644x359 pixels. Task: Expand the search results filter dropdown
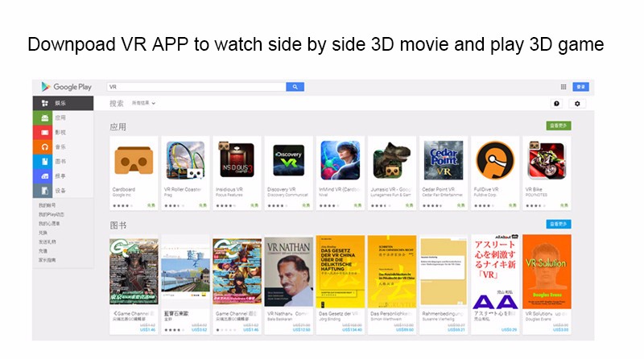[x=143, y=103]
